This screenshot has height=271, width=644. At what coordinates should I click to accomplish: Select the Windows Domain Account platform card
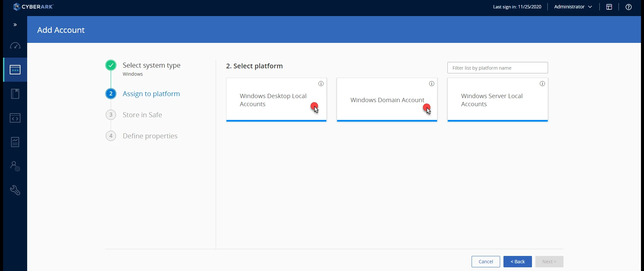[x=387, y=100]
